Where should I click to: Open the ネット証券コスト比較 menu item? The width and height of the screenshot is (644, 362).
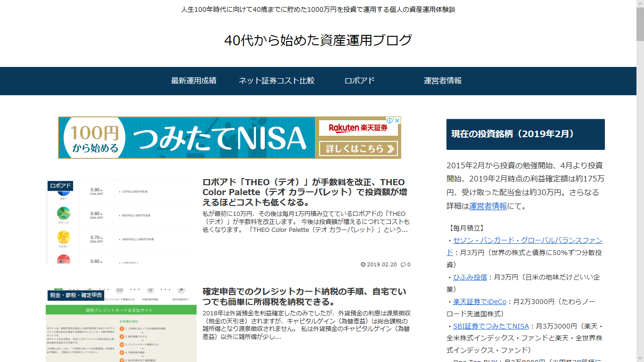[x=276, y=81]
